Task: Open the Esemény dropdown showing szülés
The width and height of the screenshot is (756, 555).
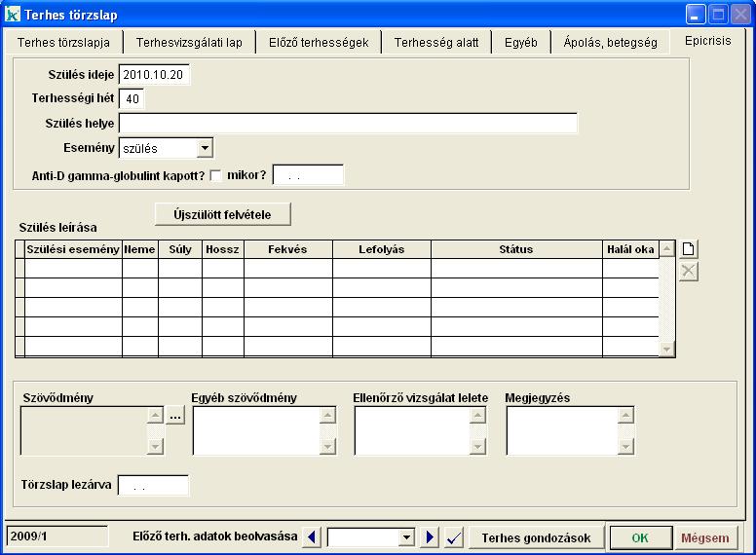Action: pos(205,148)
